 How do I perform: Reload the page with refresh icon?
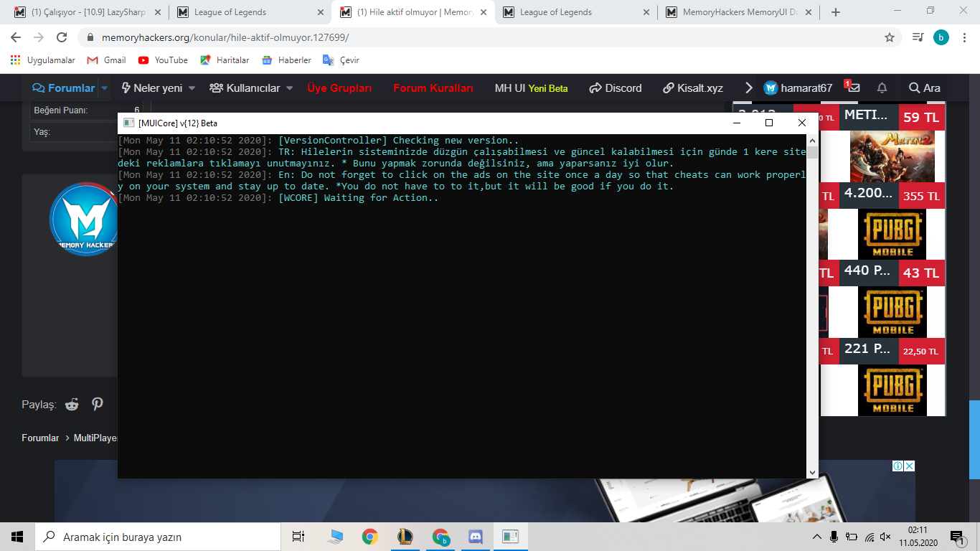62,37
